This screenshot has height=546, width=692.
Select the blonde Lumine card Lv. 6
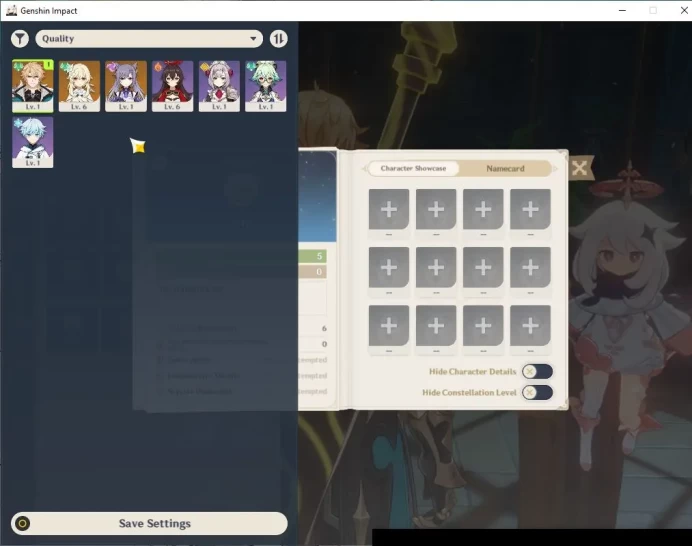click(79, 86)
